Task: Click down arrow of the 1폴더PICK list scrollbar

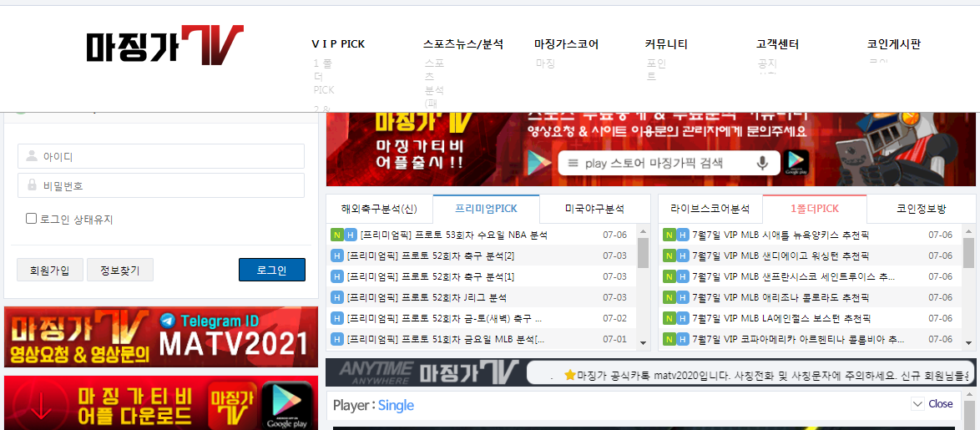Action: (969, 342)
